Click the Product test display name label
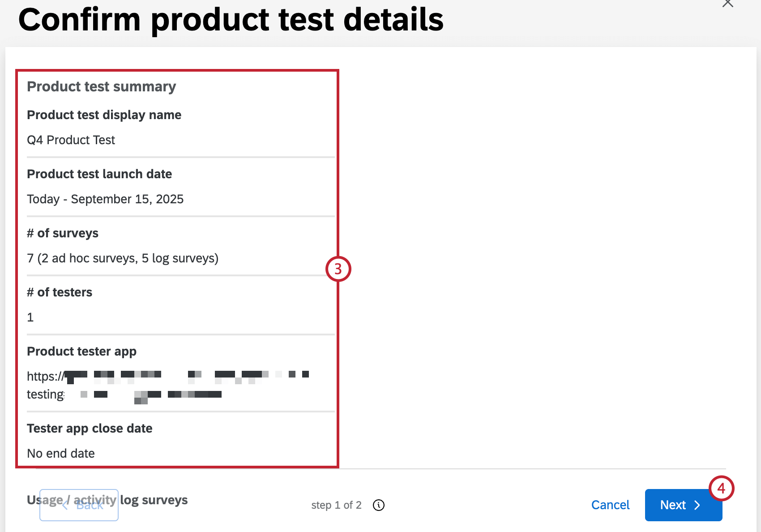This screenshot has width=761, height=532. [104, 115]
